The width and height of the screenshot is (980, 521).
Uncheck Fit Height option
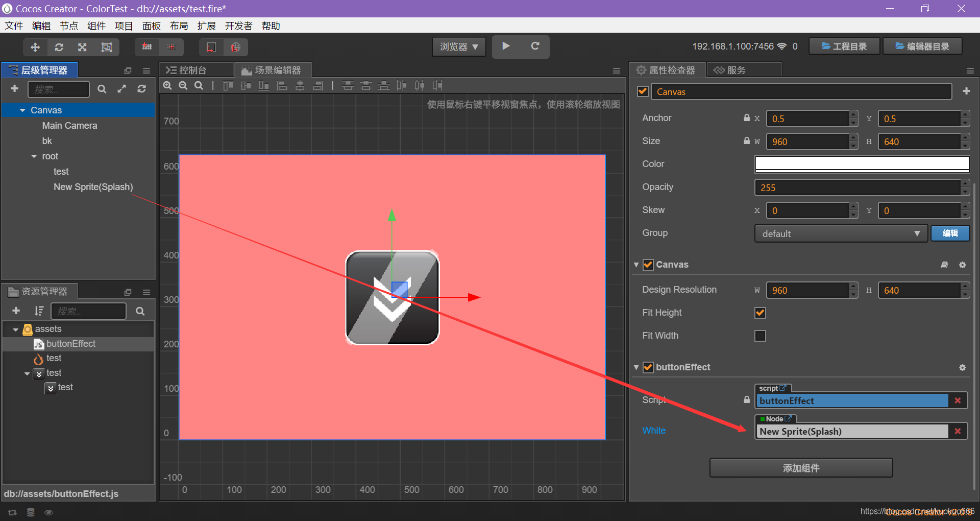click(x=760, y=313)
